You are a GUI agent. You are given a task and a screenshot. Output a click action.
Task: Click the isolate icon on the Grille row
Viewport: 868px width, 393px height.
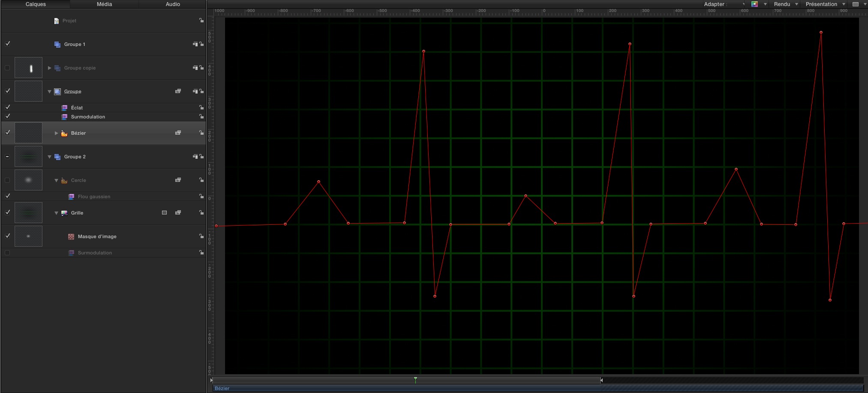tap(164, 212)
